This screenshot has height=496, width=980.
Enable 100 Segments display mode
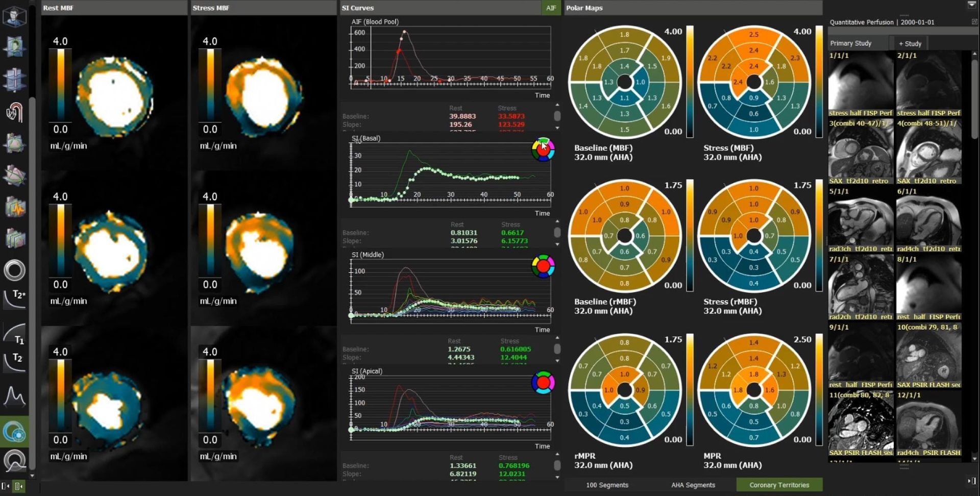coord(607,485)
